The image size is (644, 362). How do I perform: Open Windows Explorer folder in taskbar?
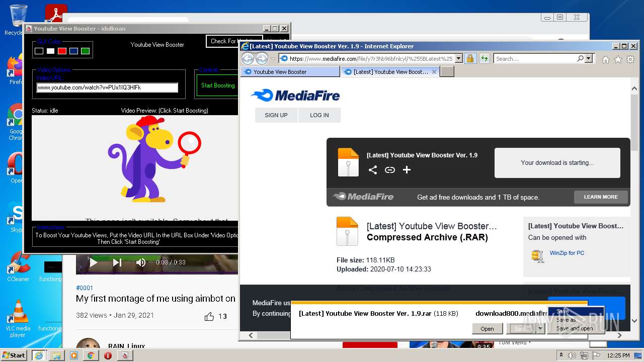coord(57,355)
